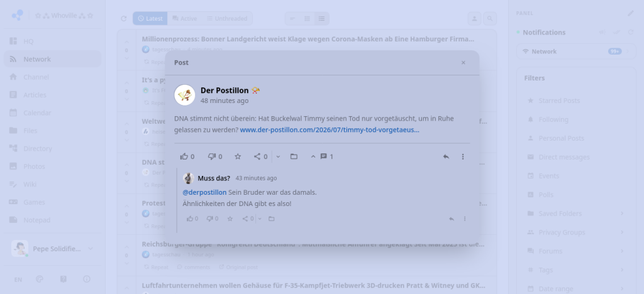Switch to the Active tab
The height and width of the screenshot is (294, 644).
click(x=184, y=18)
